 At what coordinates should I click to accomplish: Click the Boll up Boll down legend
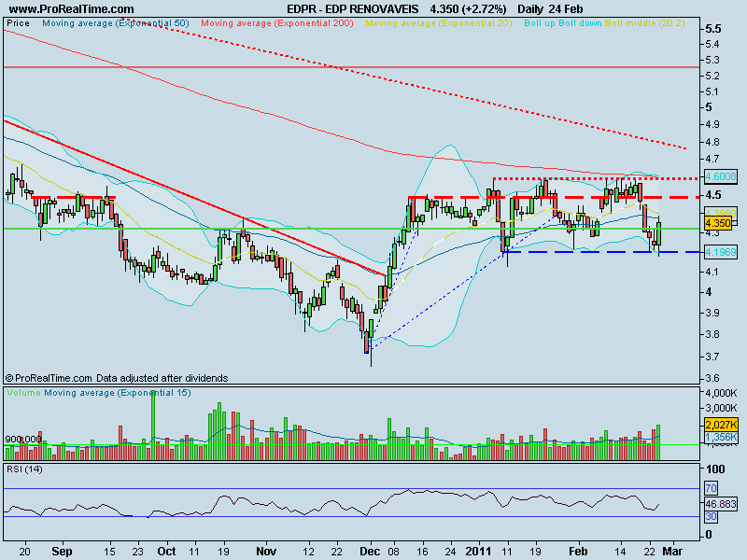point(563,22)
